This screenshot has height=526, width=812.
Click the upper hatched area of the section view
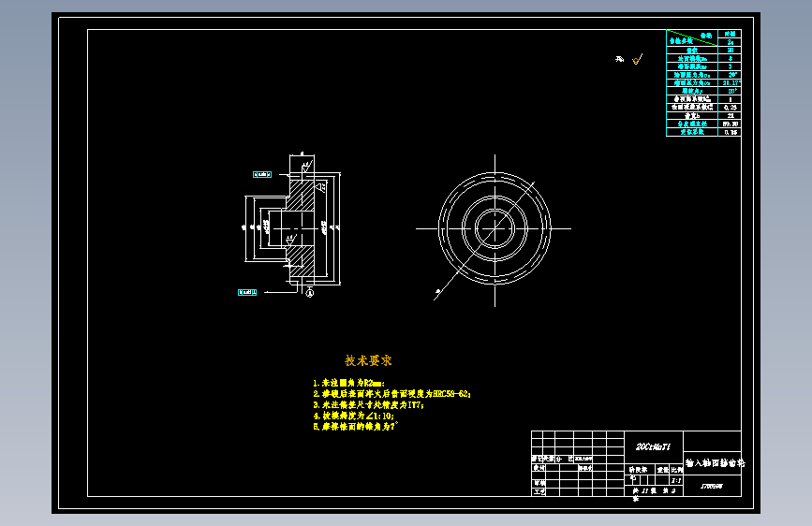point(302,195)
